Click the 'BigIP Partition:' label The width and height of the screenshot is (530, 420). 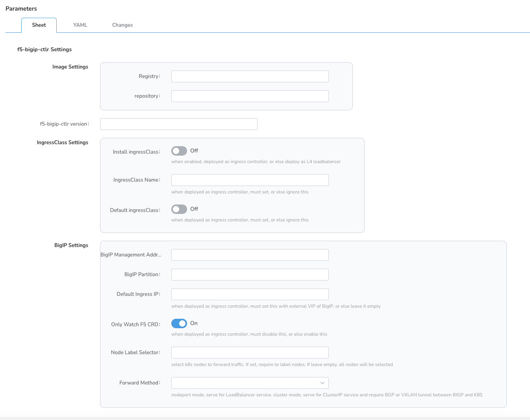coord(142,275)
